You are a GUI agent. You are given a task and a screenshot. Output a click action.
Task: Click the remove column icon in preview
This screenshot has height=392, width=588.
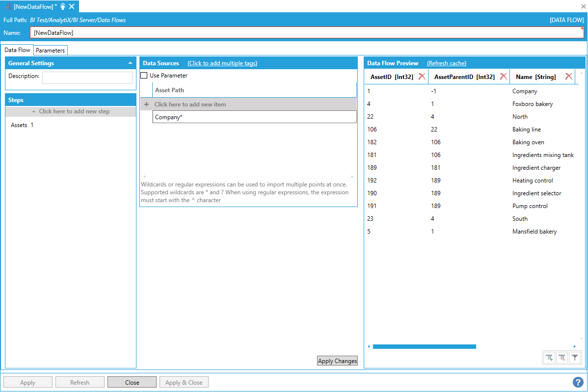(x=562, y=358)
